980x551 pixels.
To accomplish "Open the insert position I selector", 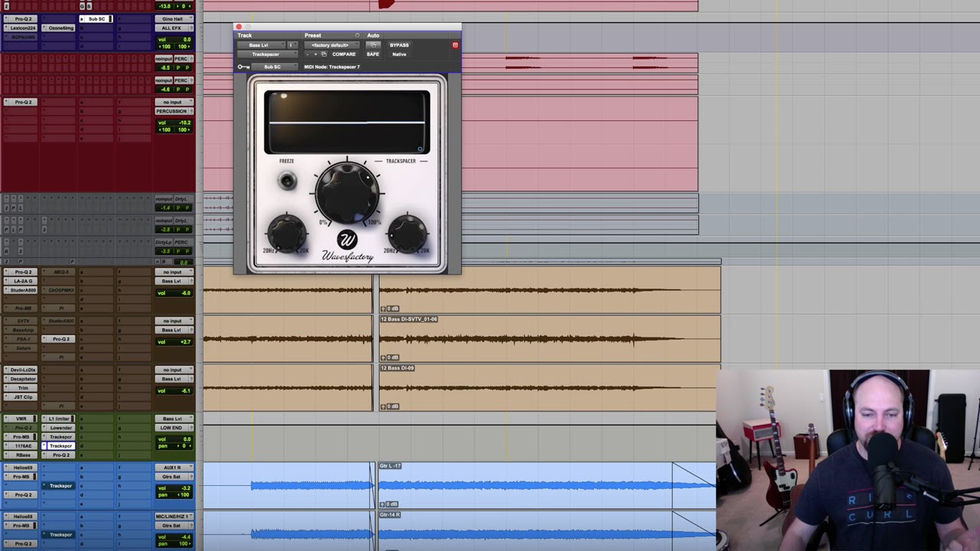I will coord(291,45).
